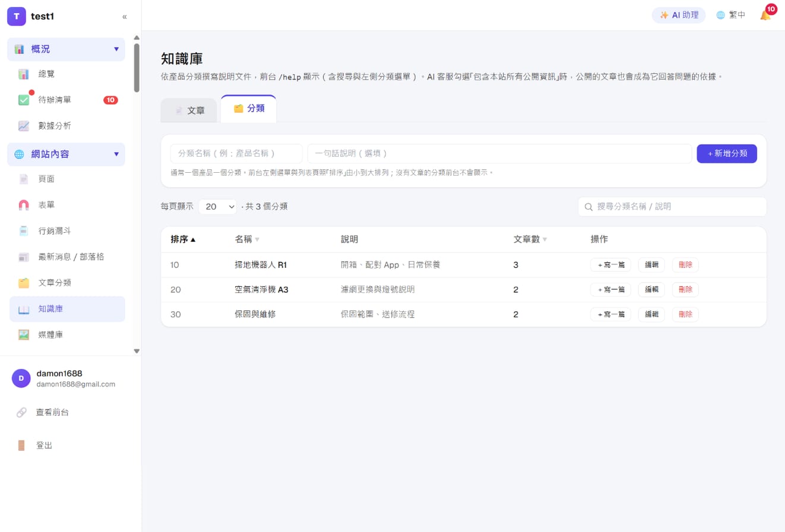Focus the 一句話說明 description field
This screenshot has width=785, height=532.
coord(499,153)
